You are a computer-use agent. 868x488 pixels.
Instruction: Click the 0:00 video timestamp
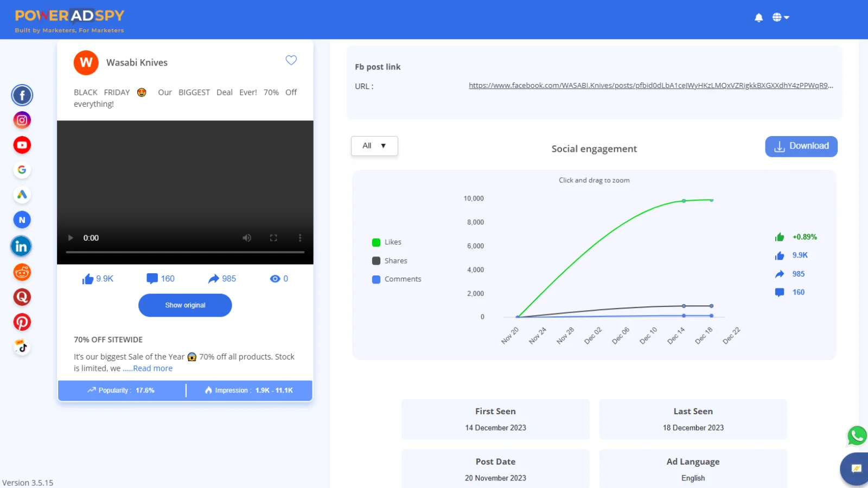[91, 238]
